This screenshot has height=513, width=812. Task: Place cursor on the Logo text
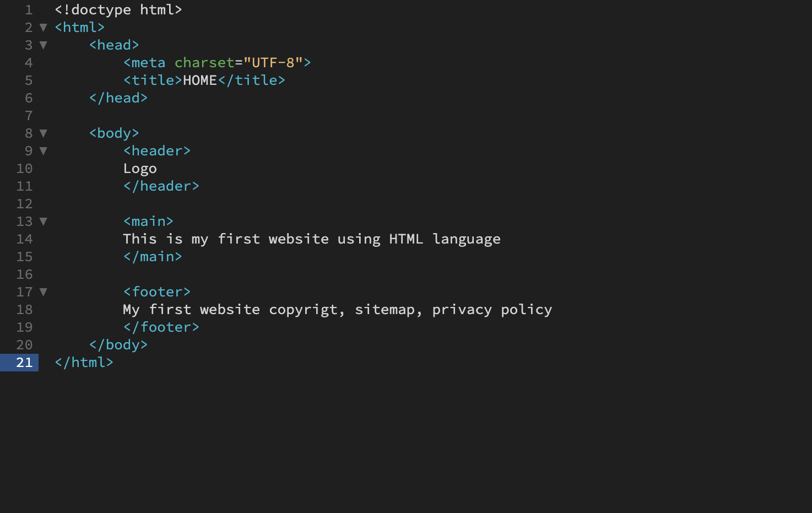140,169
